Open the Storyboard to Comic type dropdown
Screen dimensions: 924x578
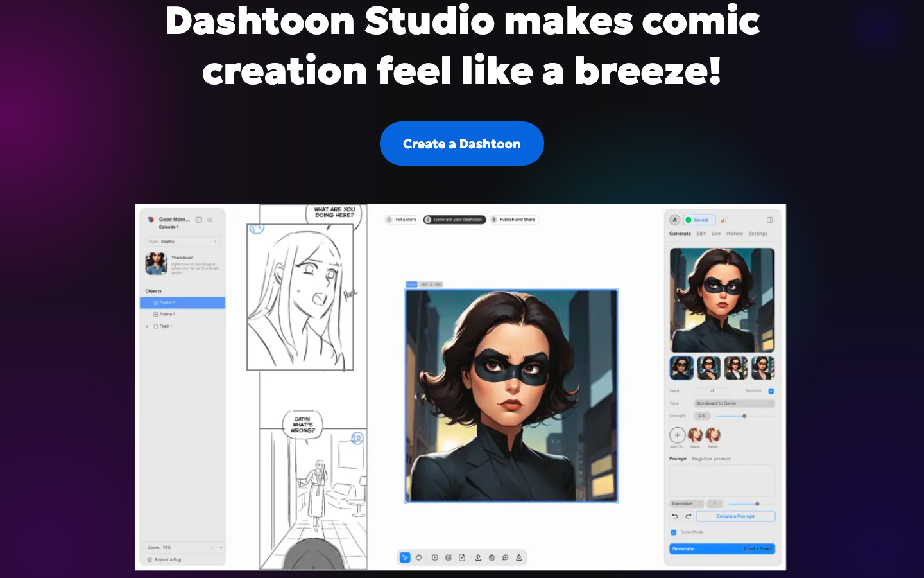coord(735,403)
